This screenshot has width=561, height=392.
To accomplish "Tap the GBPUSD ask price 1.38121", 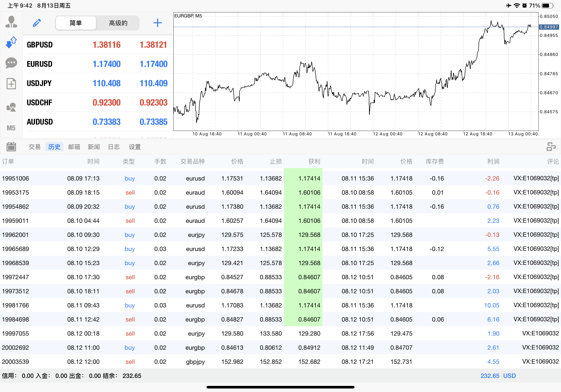I will coord(153,45).
